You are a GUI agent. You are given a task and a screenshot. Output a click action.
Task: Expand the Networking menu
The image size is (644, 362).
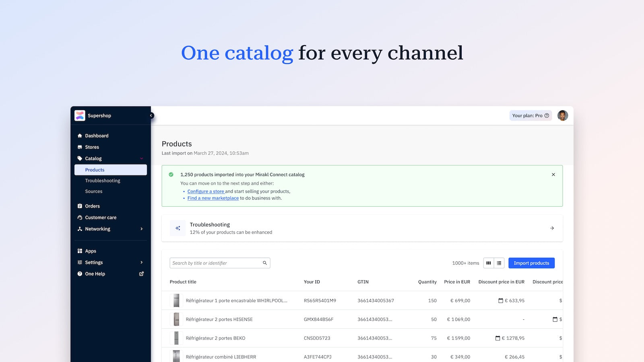coord(141,228)
